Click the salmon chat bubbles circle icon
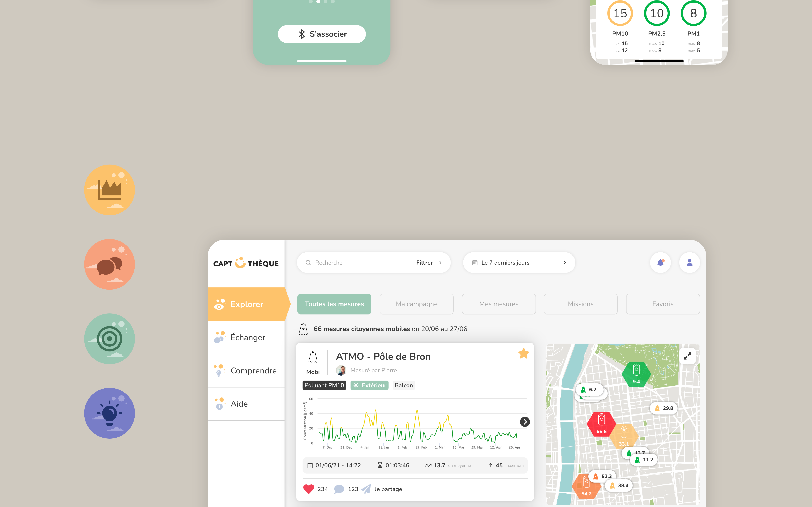Screen dimensions: 812x507 click(109, 264)
